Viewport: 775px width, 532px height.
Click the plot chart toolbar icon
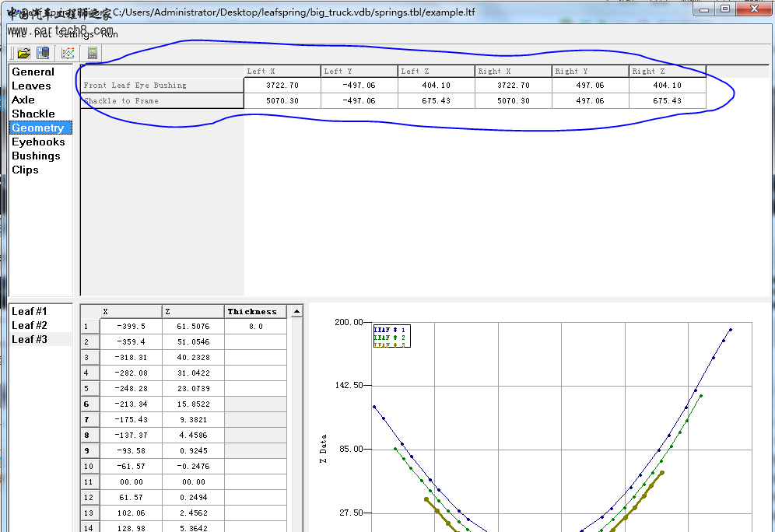click(x=68, y=53)
